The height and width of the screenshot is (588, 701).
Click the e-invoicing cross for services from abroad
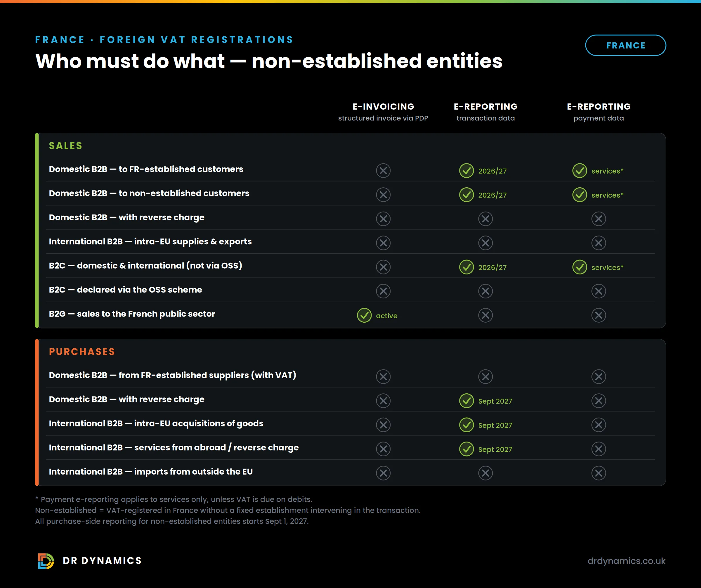[x=383, y=449]
